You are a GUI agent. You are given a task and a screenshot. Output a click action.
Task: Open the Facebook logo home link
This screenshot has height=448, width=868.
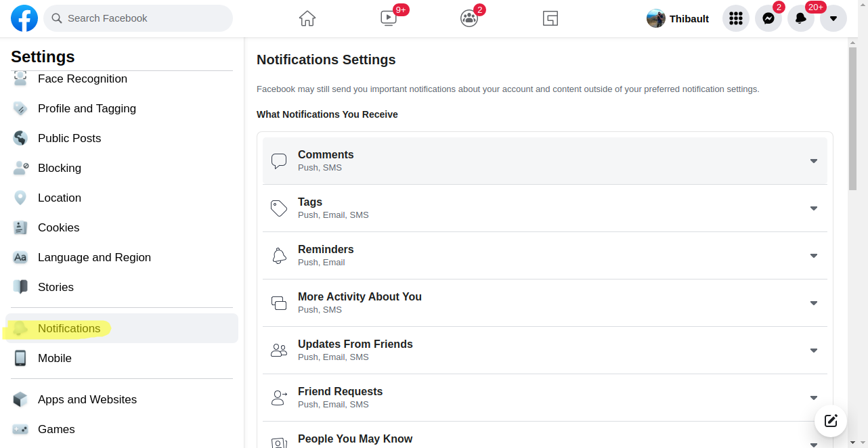coord(24,18)
